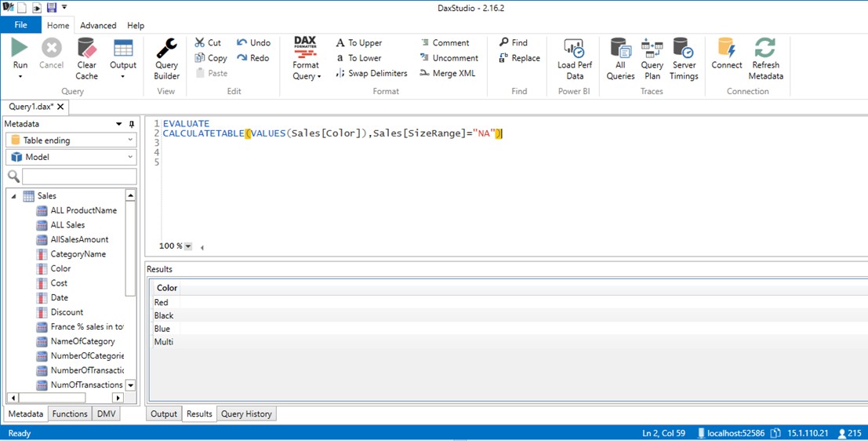Viewport: 868px width, 441px height.
Task: Refresh the model Metadata
Action: point(765,60)
